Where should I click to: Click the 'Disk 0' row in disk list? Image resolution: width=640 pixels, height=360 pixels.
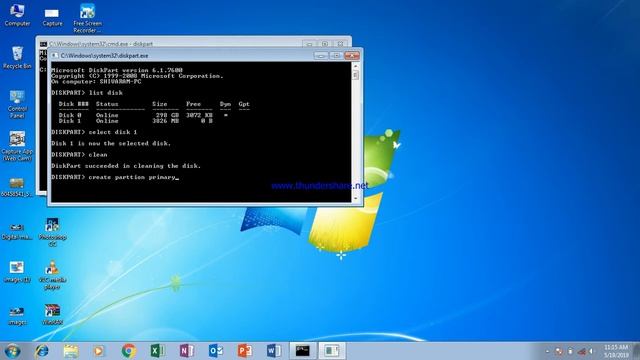[x=143, y=115]
